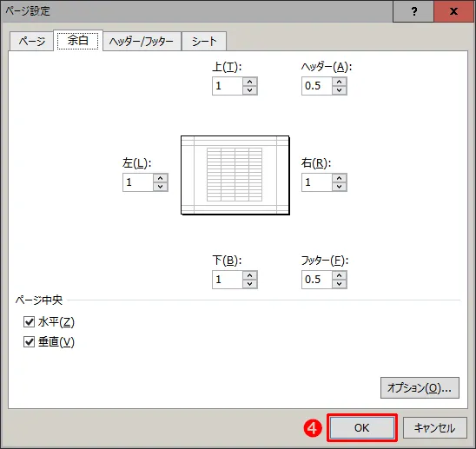Screen dimensions: 476x449
Task: Open the ヘッダー/フッター tab
Action: click(142, 41)
